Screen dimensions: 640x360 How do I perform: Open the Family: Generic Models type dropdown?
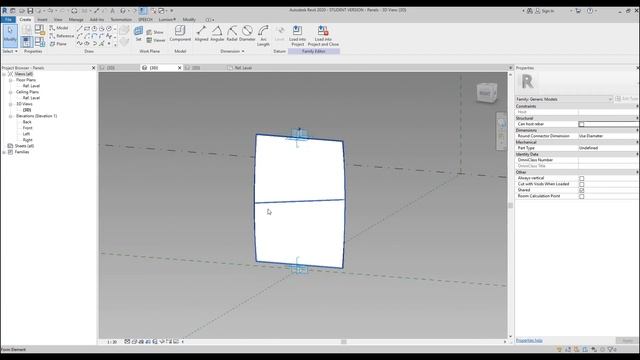pyautogui.click(x=564, y=99)
